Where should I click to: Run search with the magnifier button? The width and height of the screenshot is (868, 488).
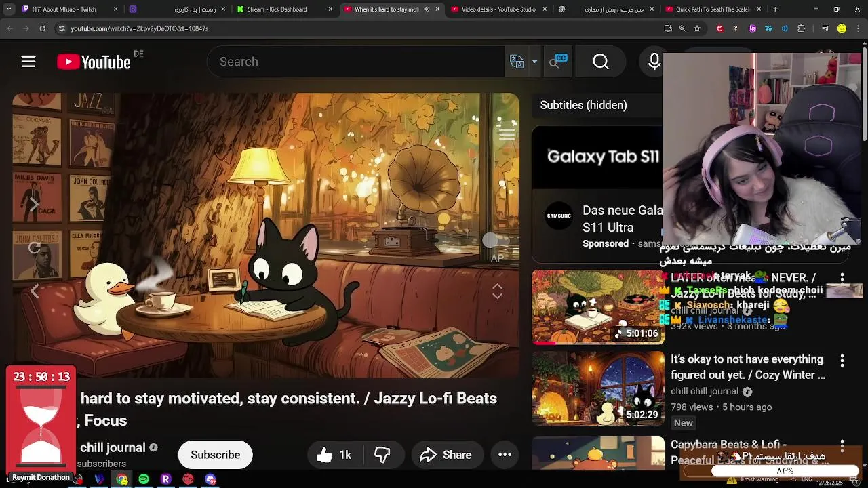tap(601, 62)
